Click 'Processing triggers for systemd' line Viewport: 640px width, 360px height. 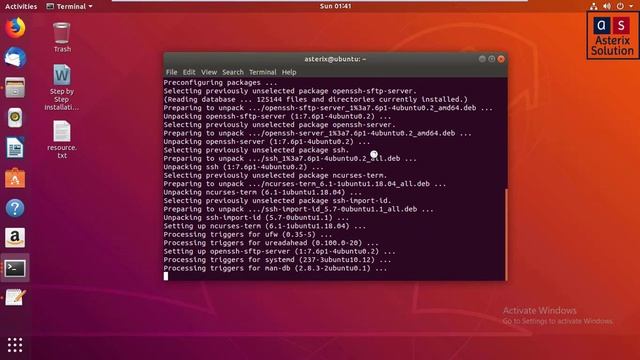(x=277, y=260)
